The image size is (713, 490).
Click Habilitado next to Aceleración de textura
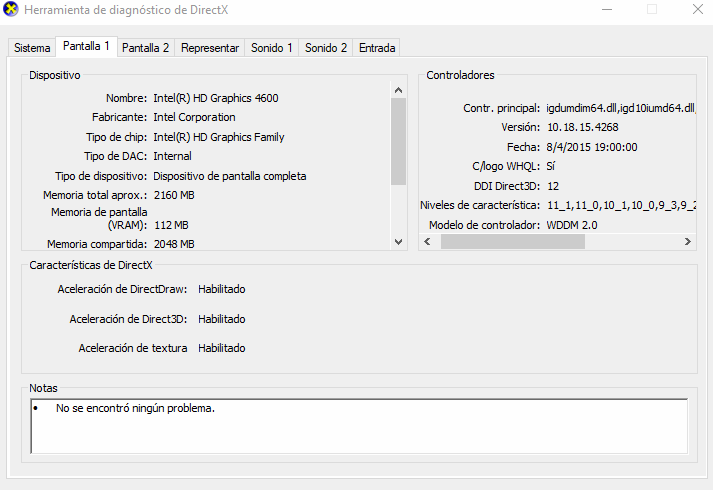(x=221, y=348)
